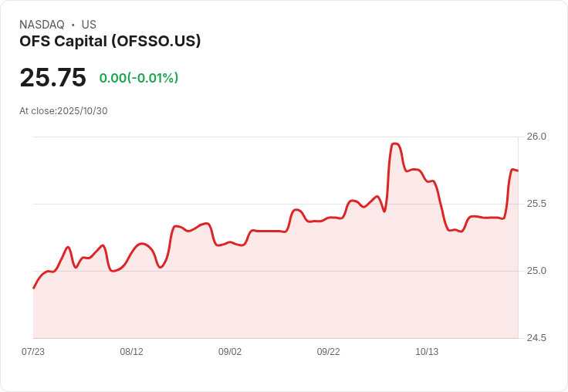Click the 25.75 current price
Viewport: 568px width, 392px height.
click(52, 78)
